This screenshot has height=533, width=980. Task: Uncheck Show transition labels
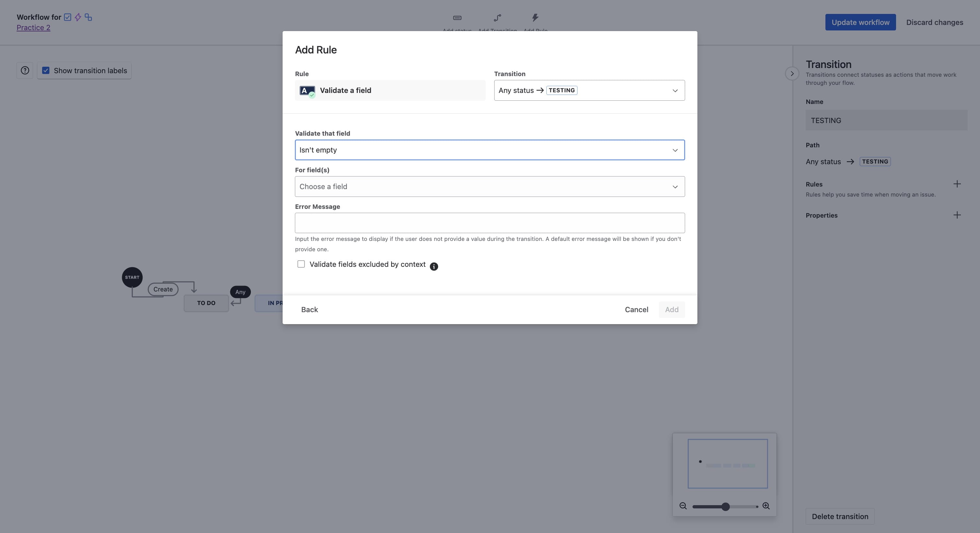click(46, 70)
